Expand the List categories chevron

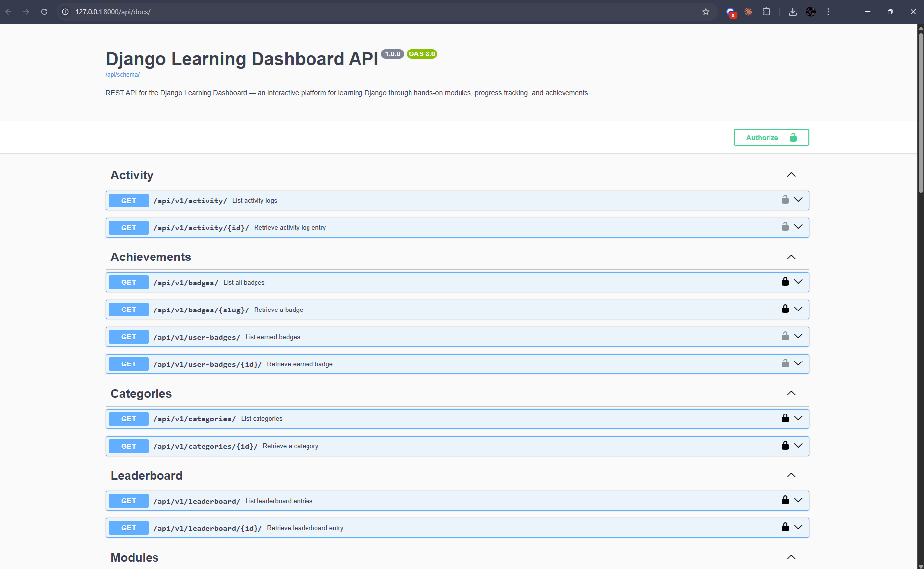click(798, 418)
